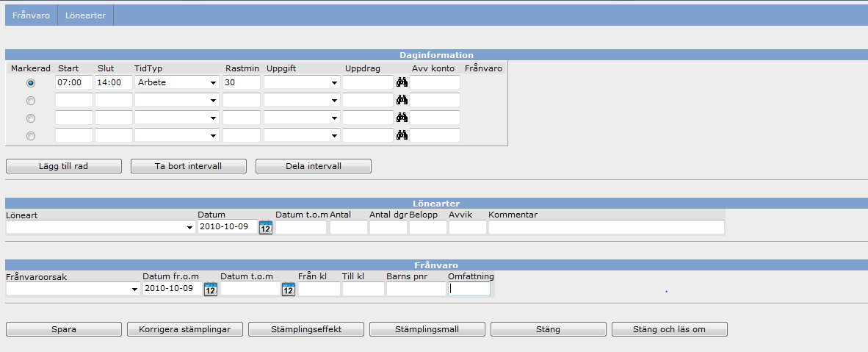Click the Start field in second row
The image size is (868, 352).
coord(74,101)
